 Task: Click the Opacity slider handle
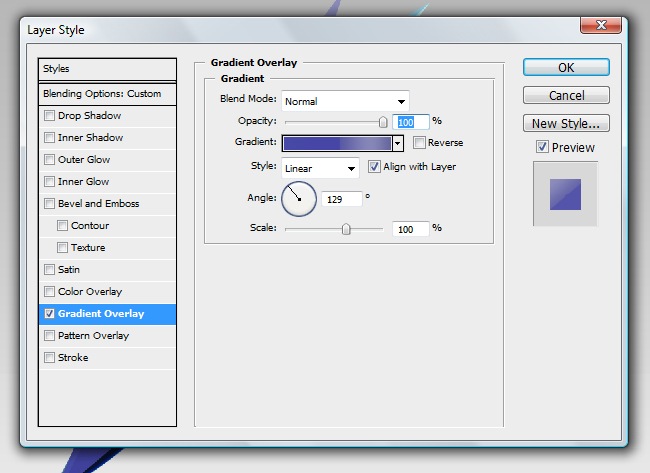click(x=383, y=121)
